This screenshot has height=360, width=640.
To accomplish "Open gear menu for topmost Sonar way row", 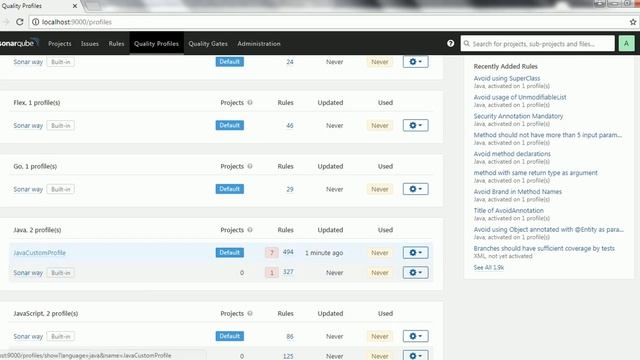I will [416, 62].
